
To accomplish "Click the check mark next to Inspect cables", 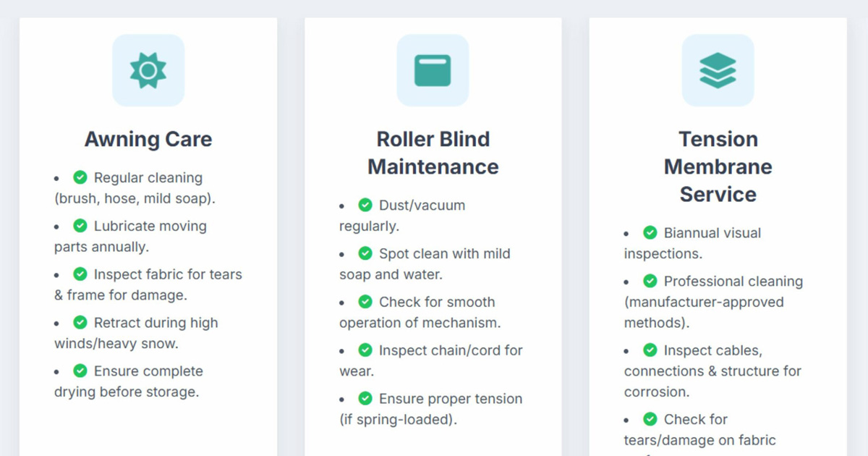I will 650,350.
